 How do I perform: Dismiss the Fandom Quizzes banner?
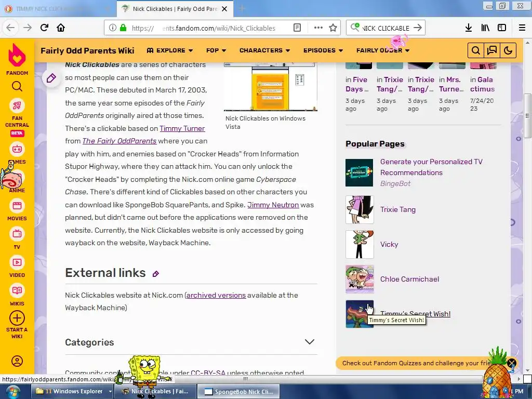pos(512,363)
